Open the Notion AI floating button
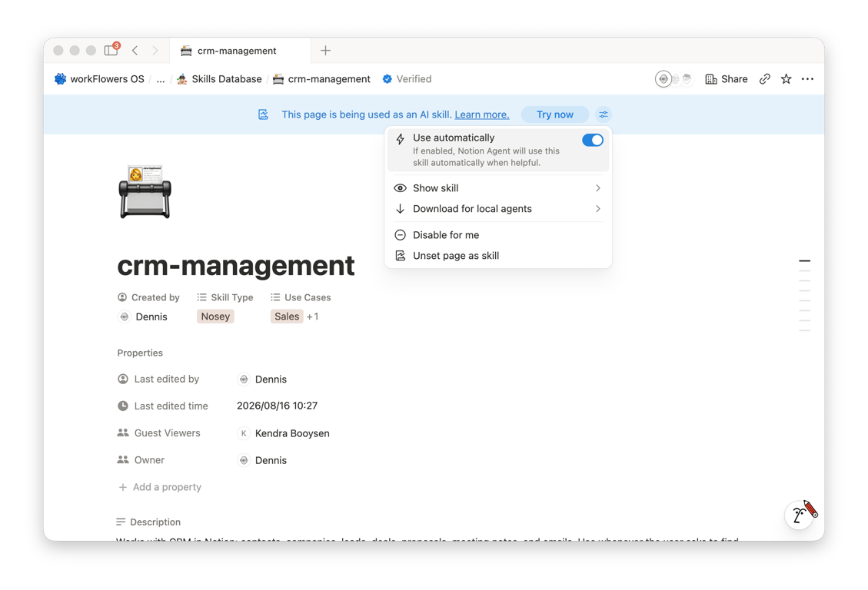868x590 pixels. click(x=800, y=515)
